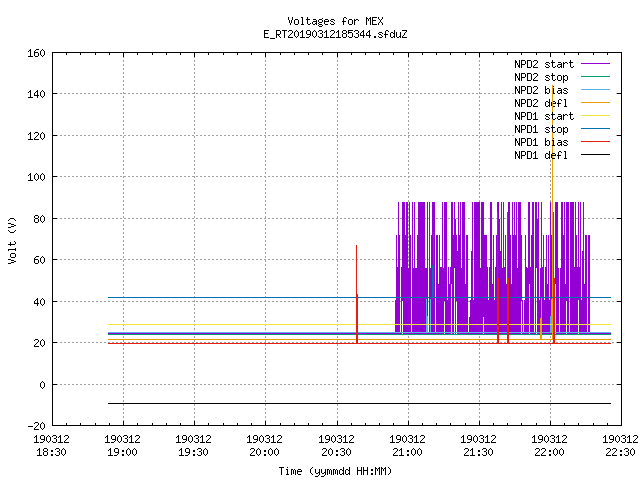The height and width of the screenshot is (480, 640).
Task: Click the y-axis tick value 100
Action: point(36,177)
